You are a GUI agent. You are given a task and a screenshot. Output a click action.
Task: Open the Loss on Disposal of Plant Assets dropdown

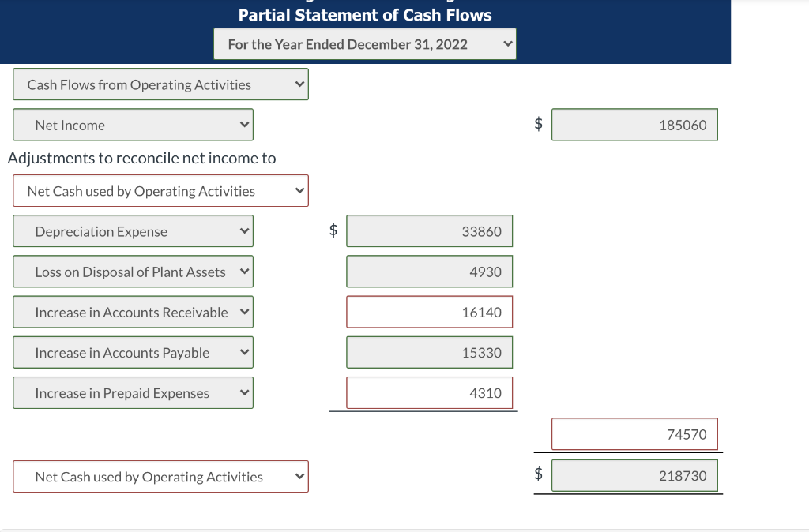pos(133,272)
